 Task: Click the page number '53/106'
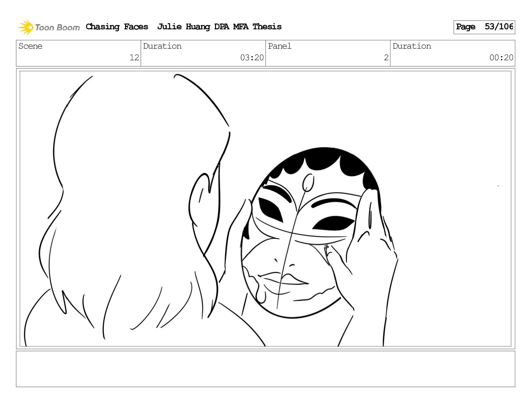click(499, 26)
